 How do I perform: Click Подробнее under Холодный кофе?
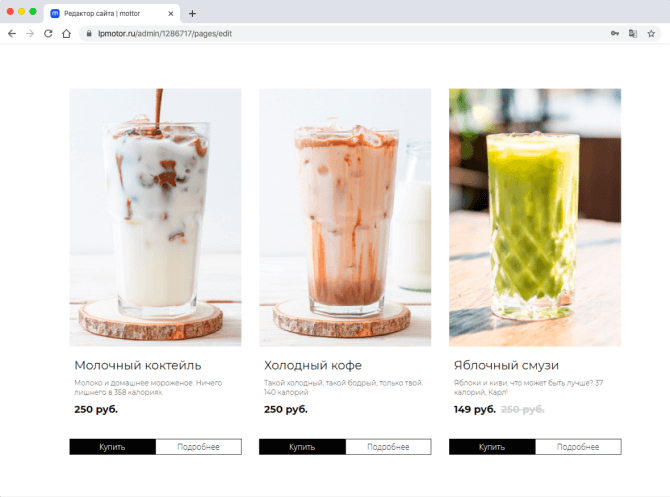pos(388,447)
